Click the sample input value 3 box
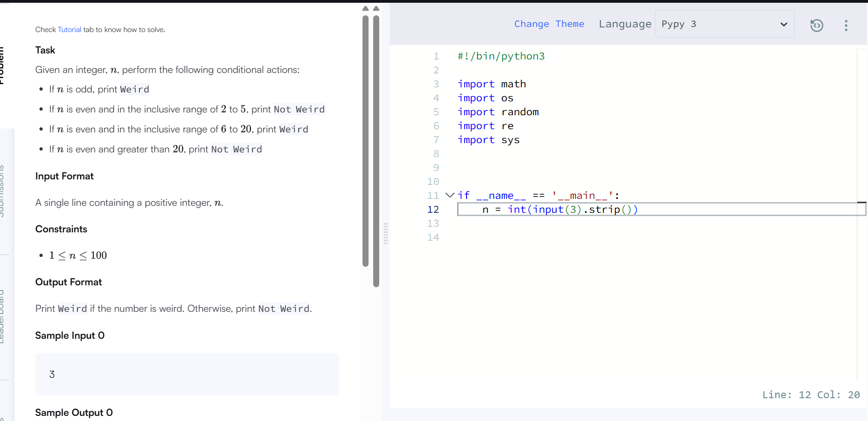 [187, 375]
